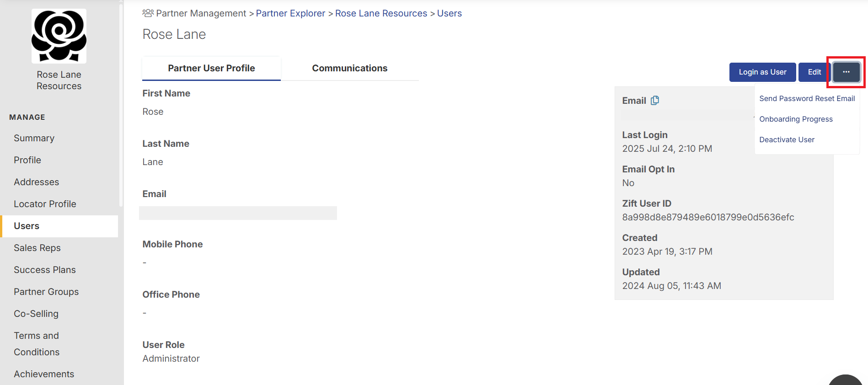Click the Edit button

[x=814, y=72]
